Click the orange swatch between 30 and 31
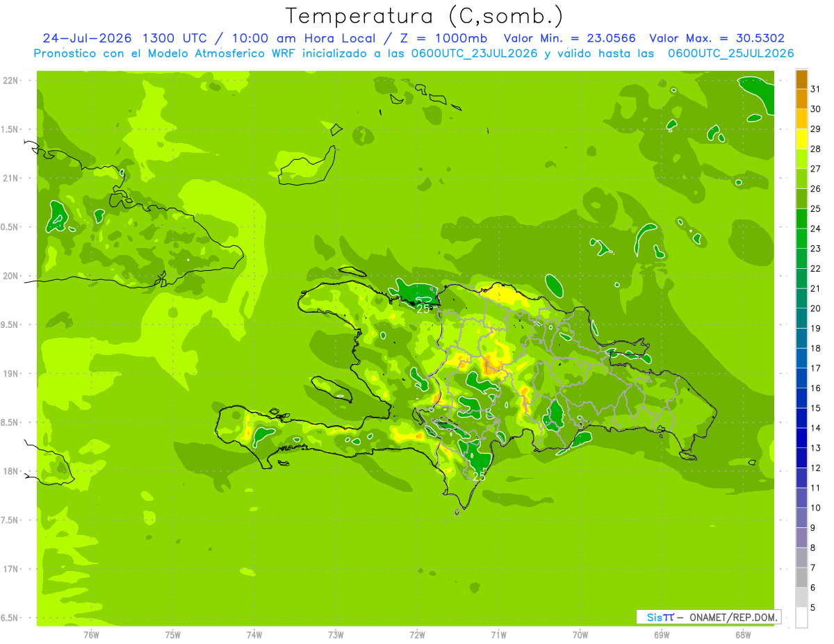This screenshot has height=644, width=834. click(x=801, y=99)
